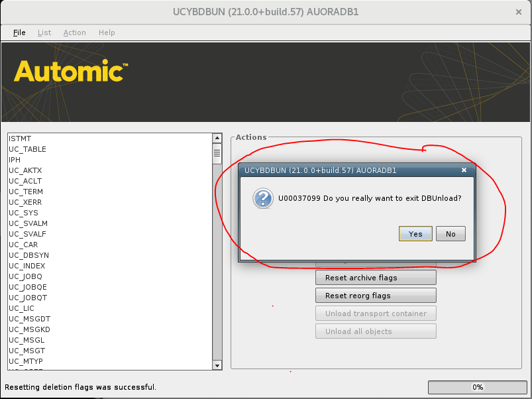Click the confirmation dialog title bar
This screenshot has width=532, height=399.
pyautogui.click(x=357, y=170)
